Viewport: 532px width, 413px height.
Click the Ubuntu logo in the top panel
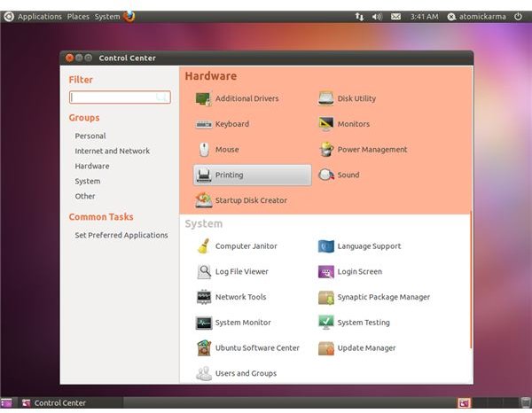point(9,16)
